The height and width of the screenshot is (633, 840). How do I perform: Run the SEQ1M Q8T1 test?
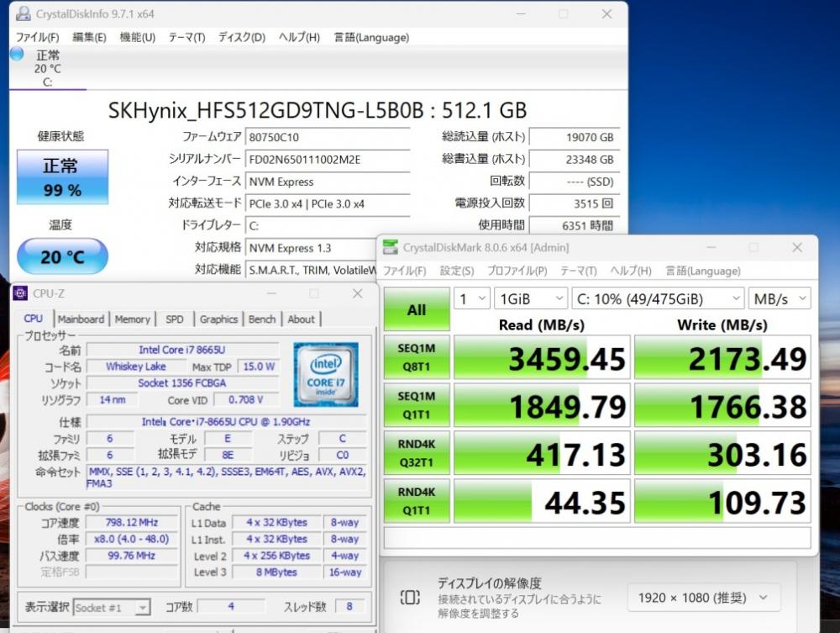pyautogui.click(x=417, y=357)
